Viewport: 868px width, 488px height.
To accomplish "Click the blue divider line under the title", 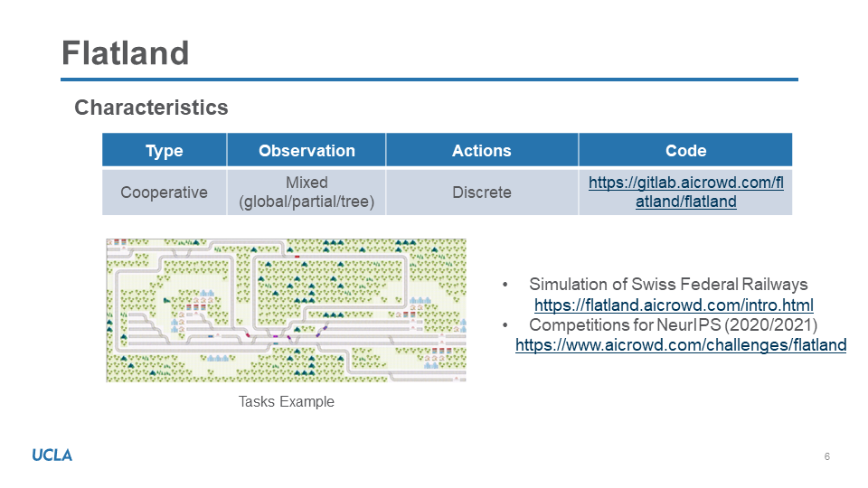I will [429, 80].
